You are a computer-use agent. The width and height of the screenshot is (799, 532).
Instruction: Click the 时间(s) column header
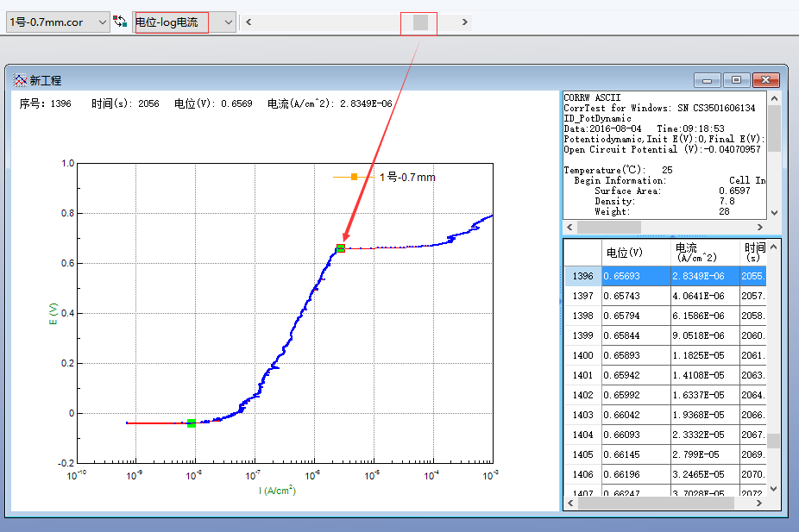tap(753, 253)
